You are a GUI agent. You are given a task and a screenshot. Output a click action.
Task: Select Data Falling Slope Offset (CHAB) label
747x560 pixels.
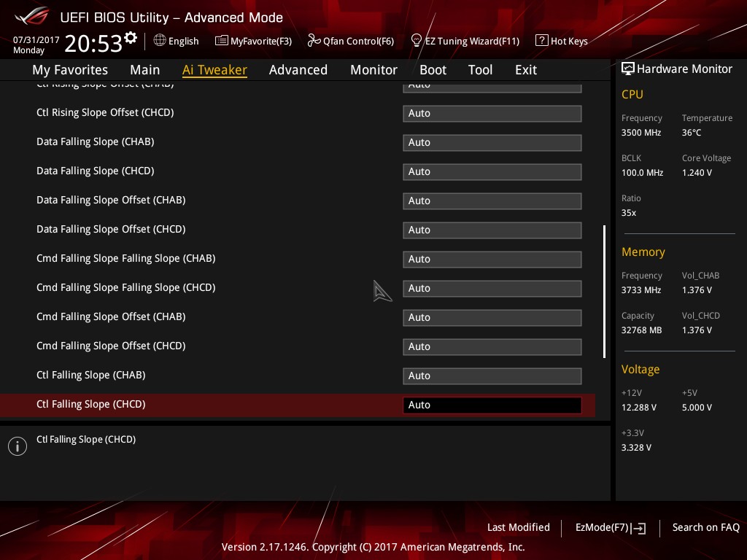111,200
